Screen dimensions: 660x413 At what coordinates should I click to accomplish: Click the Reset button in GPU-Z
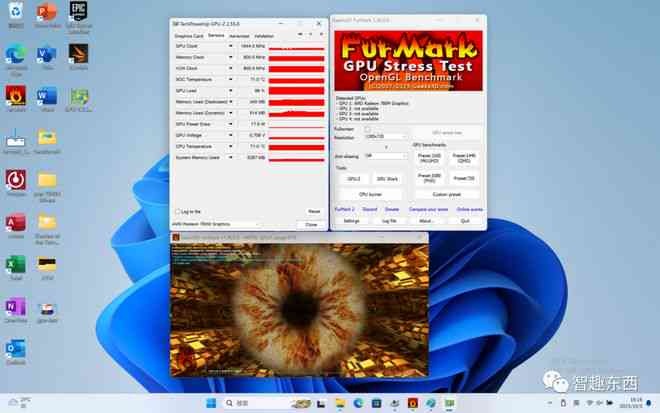[314, 211]
